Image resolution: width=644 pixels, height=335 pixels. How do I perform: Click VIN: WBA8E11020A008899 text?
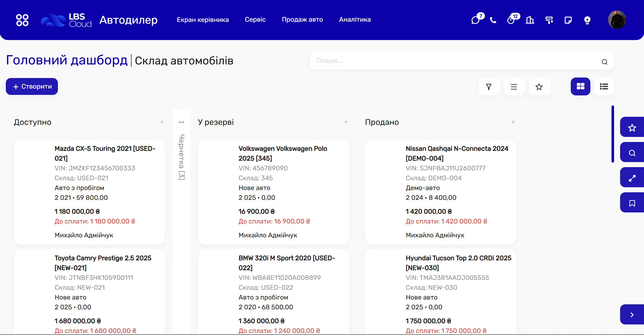point(280,278)
